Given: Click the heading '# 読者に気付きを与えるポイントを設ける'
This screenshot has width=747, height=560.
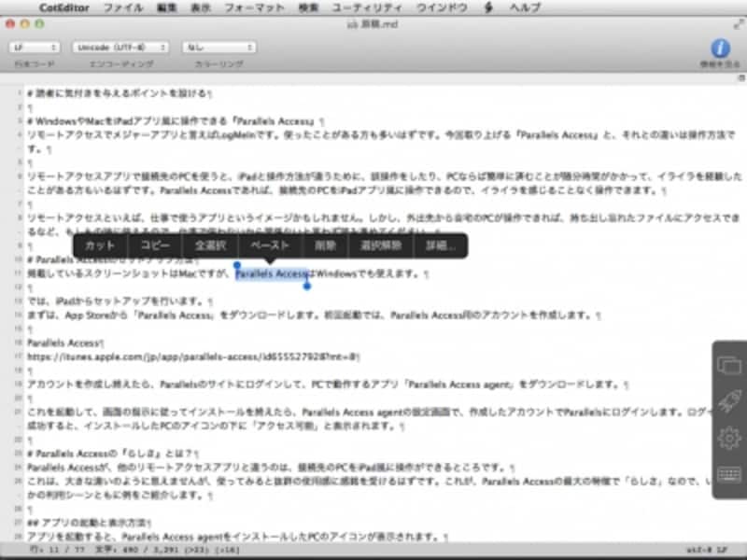Looking at the screenshot, I should 119,92.
